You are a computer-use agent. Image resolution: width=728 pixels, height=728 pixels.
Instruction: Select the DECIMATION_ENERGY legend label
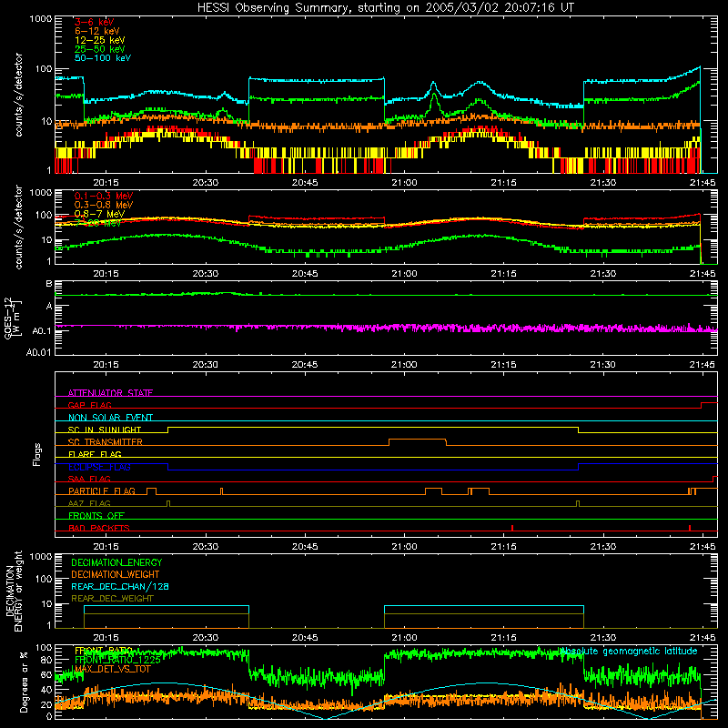(116, 562)
